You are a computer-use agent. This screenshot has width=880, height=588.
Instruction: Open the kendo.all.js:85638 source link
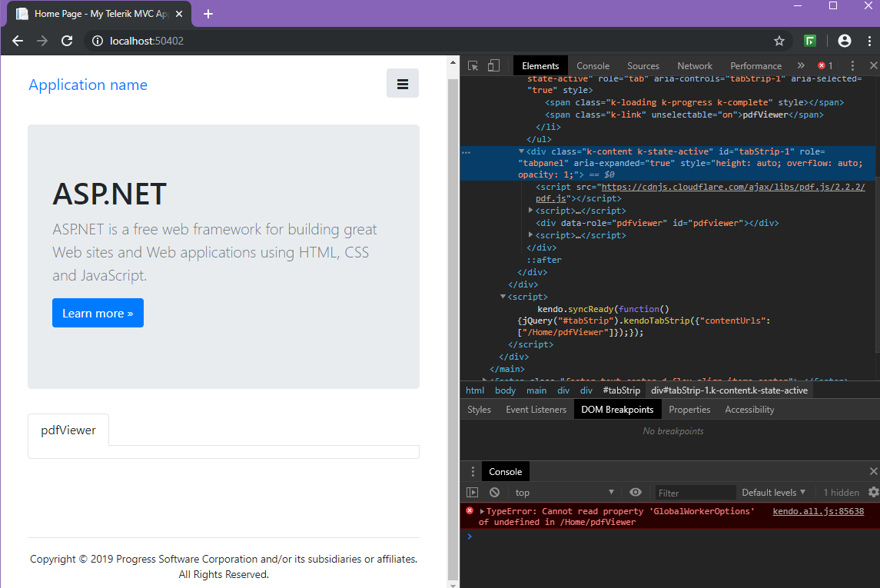click(819, 511)
